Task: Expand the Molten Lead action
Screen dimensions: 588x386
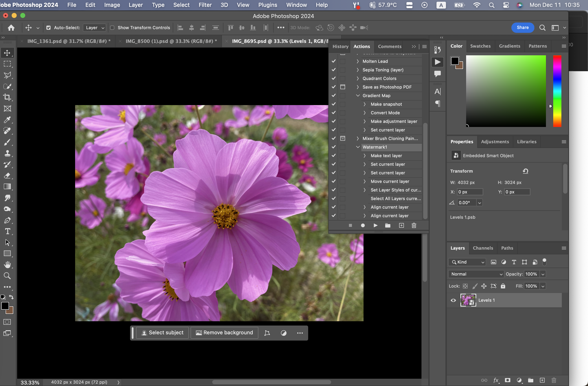Action: 358,61
